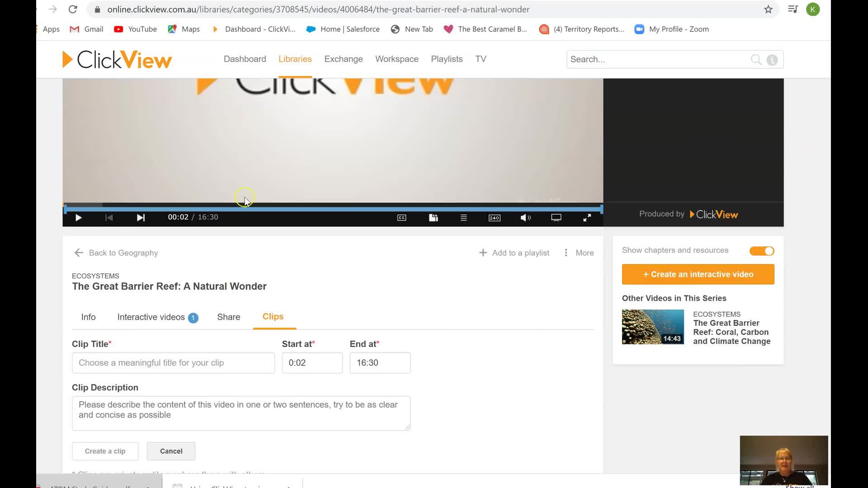Open the Exchange menu item
Viewport: 868px width, 488px height.
(x=343, y=59)
